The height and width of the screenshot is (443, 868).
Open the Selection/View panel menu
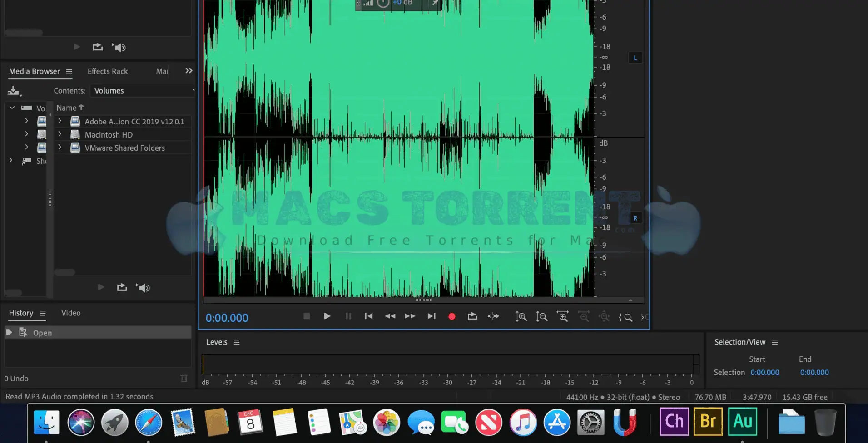click(x=775, y=342)
